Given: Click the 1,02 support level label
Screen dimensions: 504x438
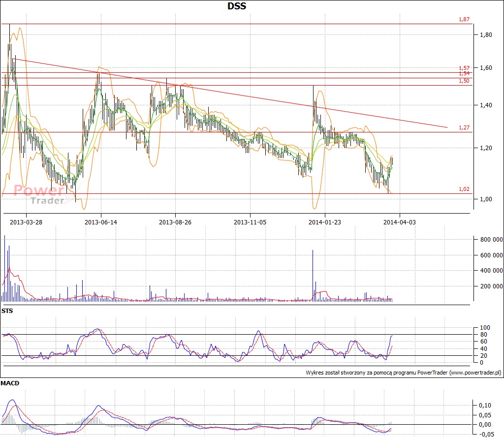Looking at the screenshot, I should pos(464,189).
